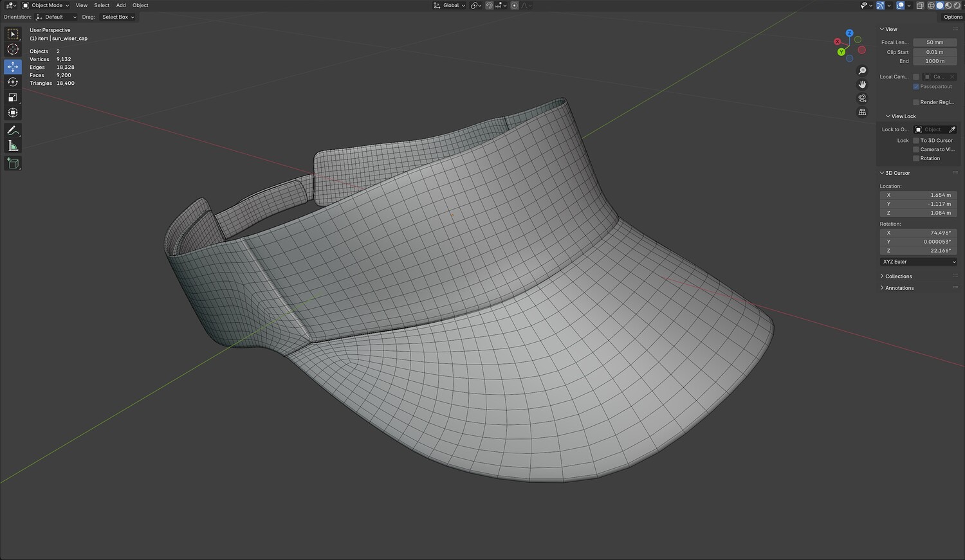This screenshot has width=965, height=560.
Task: Click the viewport zoom magnifier icon
Action: (x=863, y=71)
